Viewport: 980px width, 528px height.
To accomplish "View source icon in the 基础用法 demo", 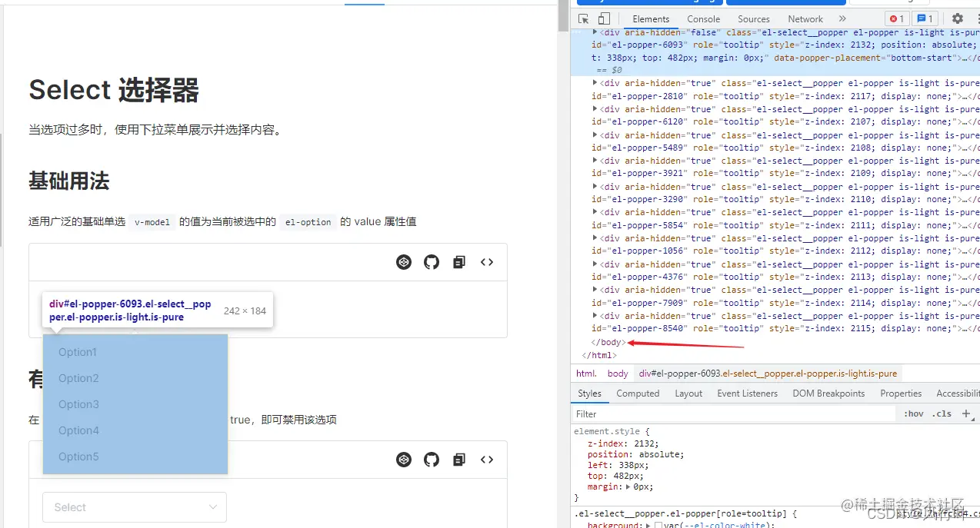I will [x=487, y=262].
